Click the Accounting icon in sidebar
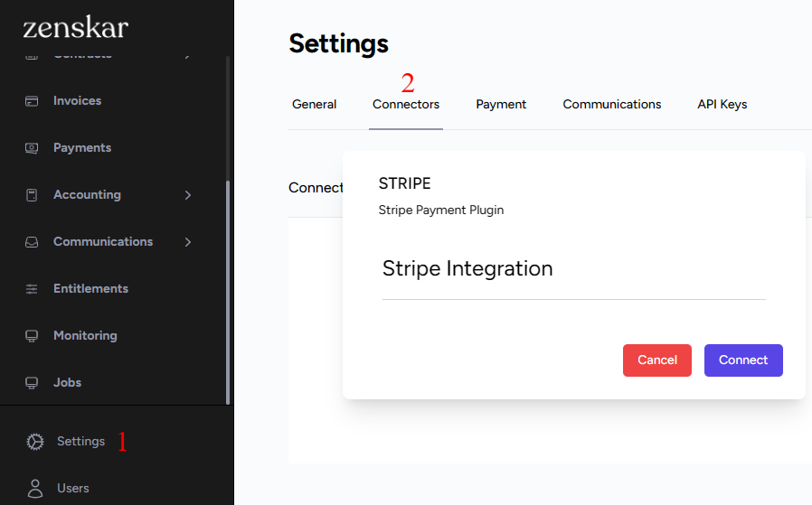This screenshot has height=505, width=812. (32, 195)
